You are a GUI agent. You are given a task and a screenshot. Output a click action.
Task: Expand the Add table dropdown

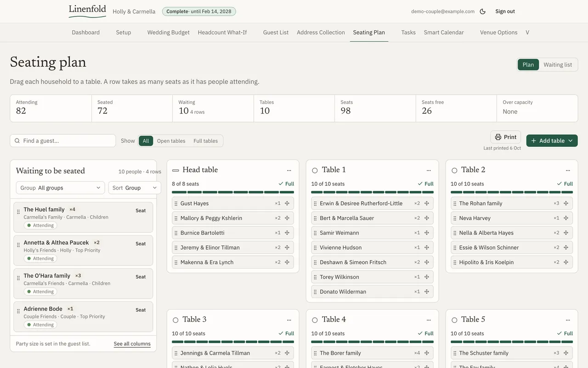[552, 141]
